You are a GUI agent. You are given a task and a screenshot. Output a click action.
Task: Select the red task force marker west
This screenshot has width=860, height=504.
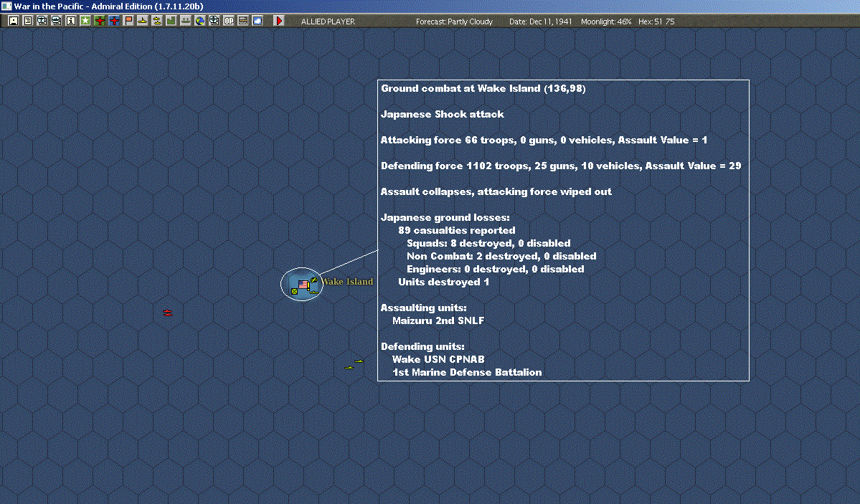pyautogui.click(x=168, y=313)
